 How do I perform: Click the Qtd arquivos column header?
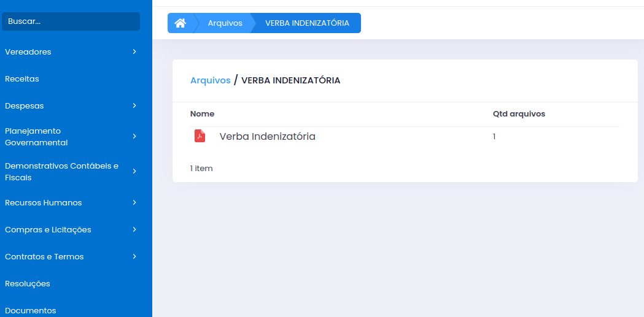(x=519, y=114)
